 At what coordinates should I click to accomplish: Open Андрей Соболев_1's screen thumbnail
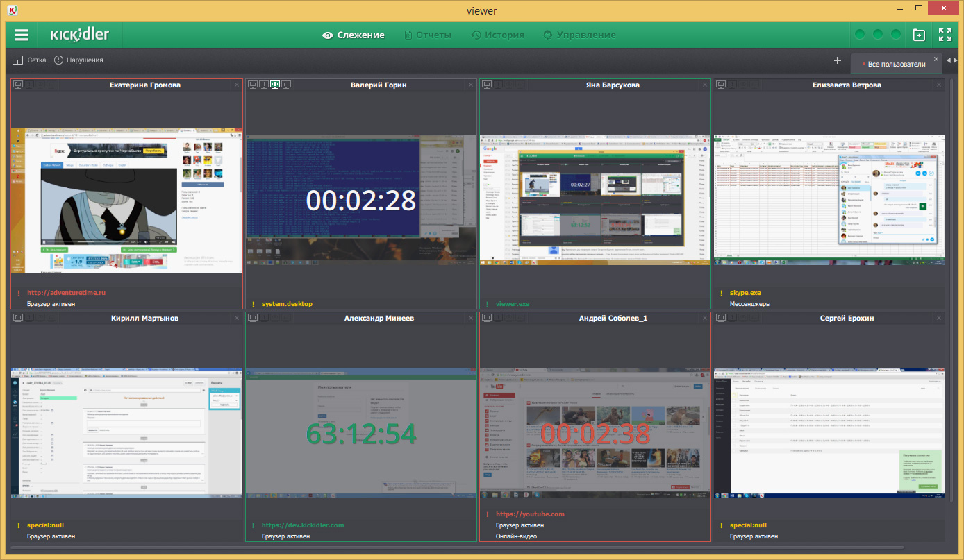(x=595, y=433)
